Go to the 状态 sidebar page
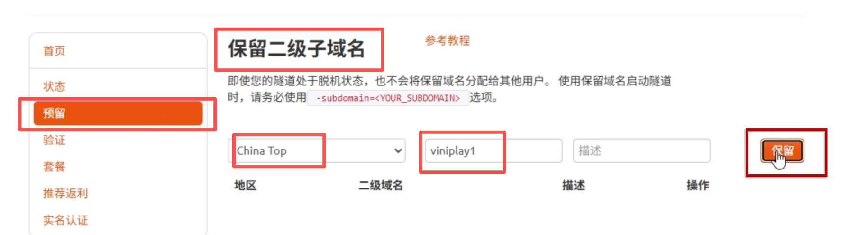The image size is (868, 235). point(54,86)
